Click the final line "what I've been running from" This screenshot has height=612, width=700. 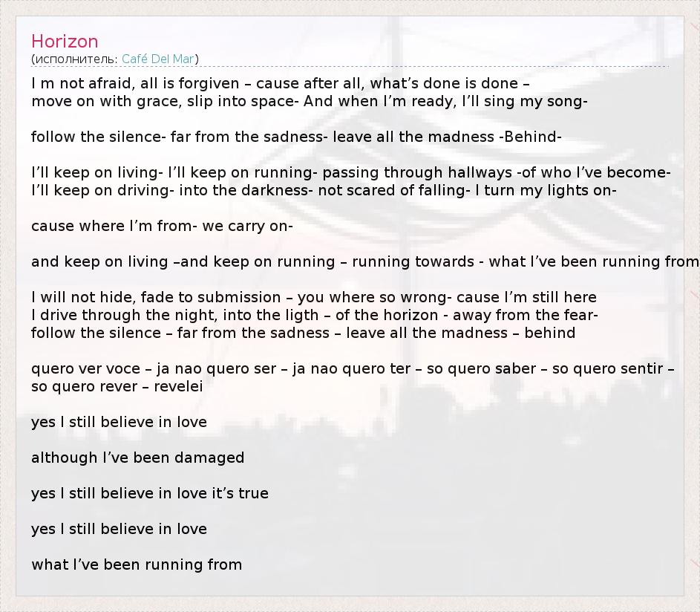click(x=137, y=564)
